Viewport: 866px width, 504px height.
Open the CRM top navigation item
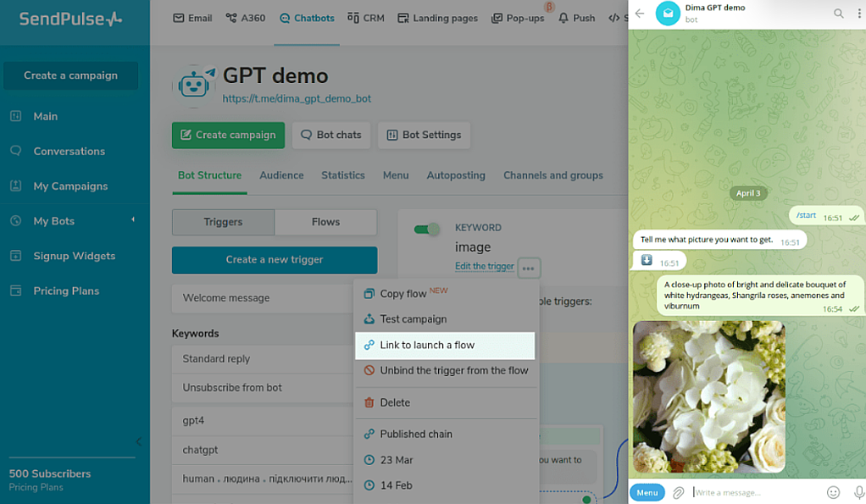click(x=365, y=19)
